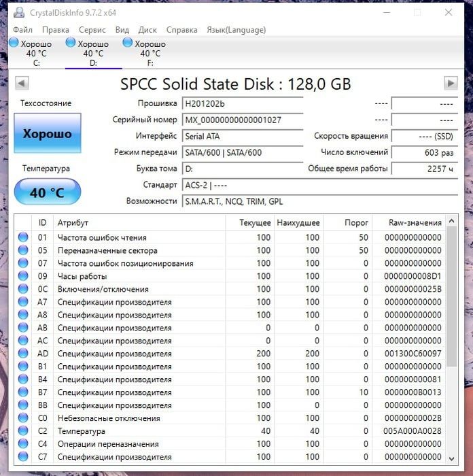This screenshot has height=476, width=473.
Task: Open the Язык(Language) menu
Action: pyautogui.click(x=236, y=30)
